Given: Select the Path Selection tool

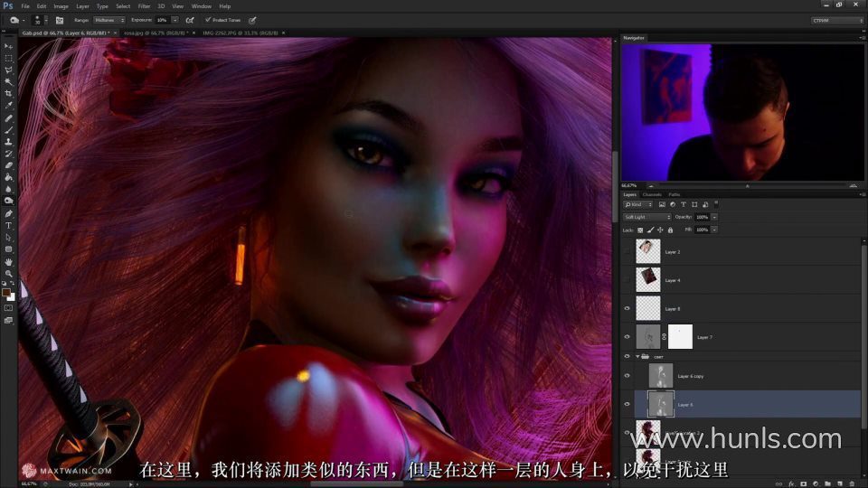Looking at the screenshot, I should 8,237.
